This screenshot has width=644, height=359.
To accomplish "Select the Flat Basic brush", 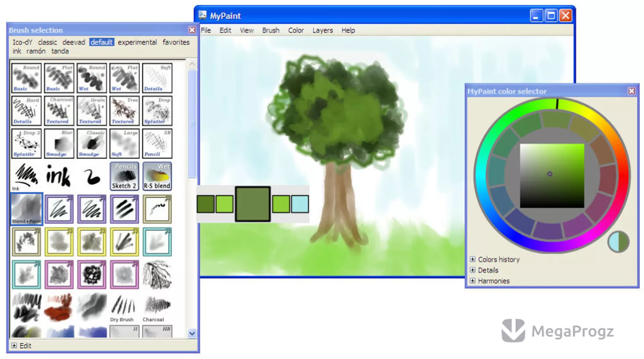I will click(x=59, y=78).
